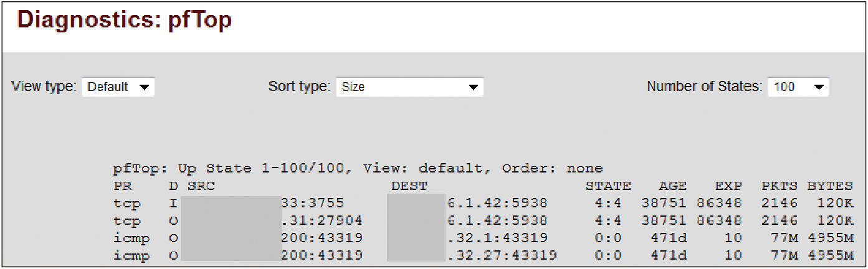The height and width of the screenshot is (269, 868).
Task: Click icmp protocol in the .32.27:43319 row
Action: [x=132, y=255]
